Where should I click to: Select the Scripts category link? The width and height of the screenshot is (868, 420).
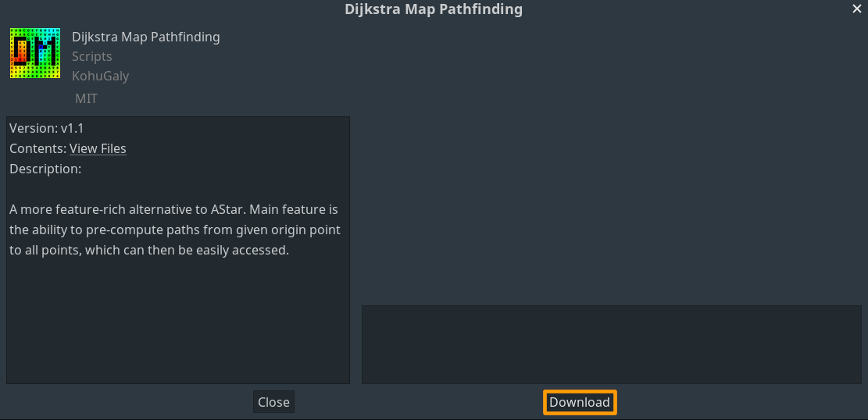[92, 56]
